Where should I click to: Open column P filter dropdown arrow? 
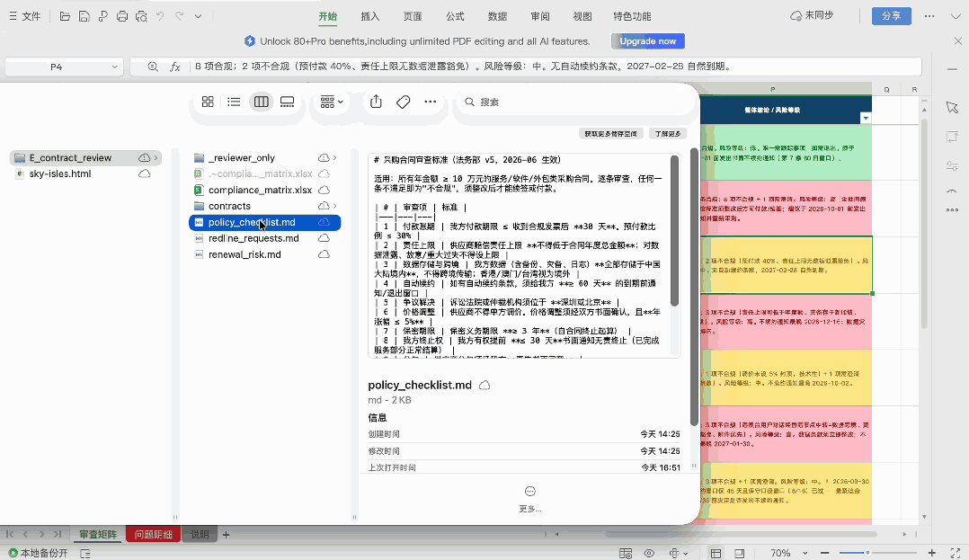pos(865,118)
